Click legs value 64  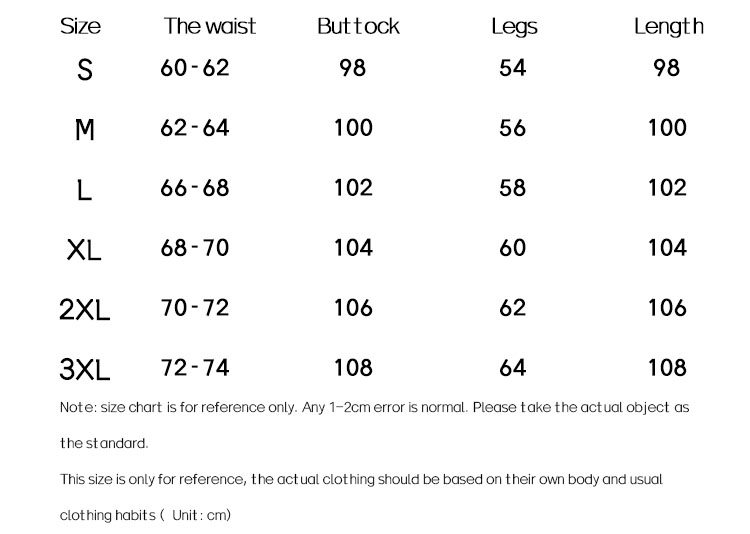[512, 368]
